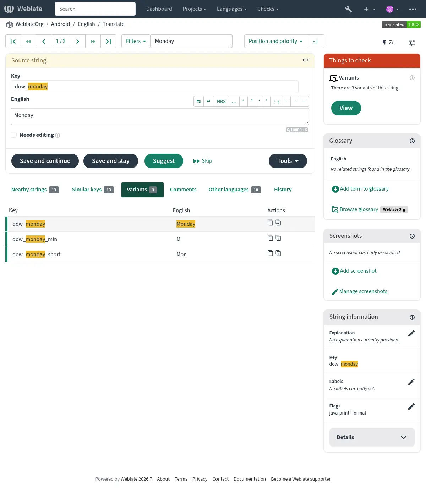
Task: Open the Checks dropdown menu
Action: coord(268,9)
